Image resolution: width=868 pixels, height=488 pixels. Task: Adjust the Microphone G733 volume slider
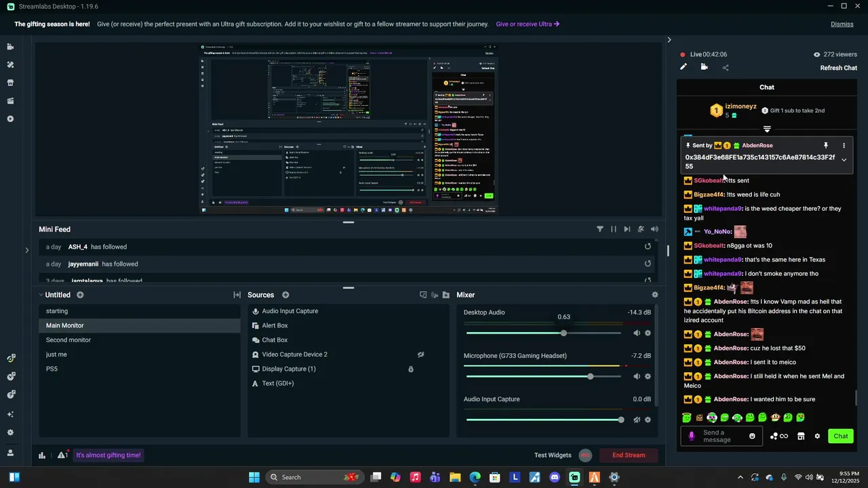click(x=543, y=376)
